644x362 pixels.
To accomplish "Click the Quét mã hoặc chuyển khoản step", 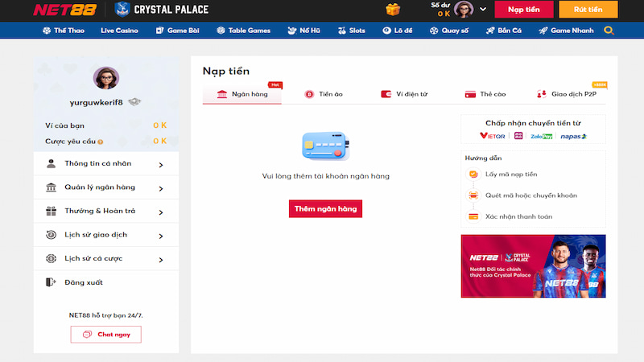I will [531, 195].
